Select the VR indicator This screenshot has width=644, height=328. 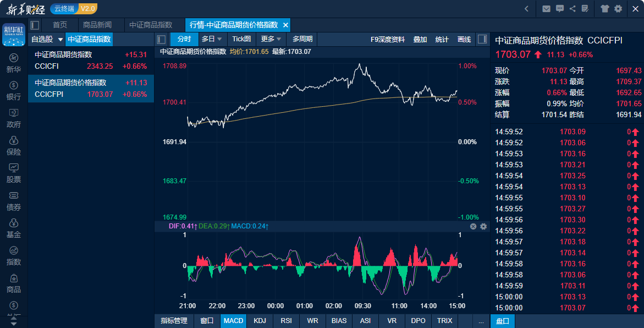(392, 321)
